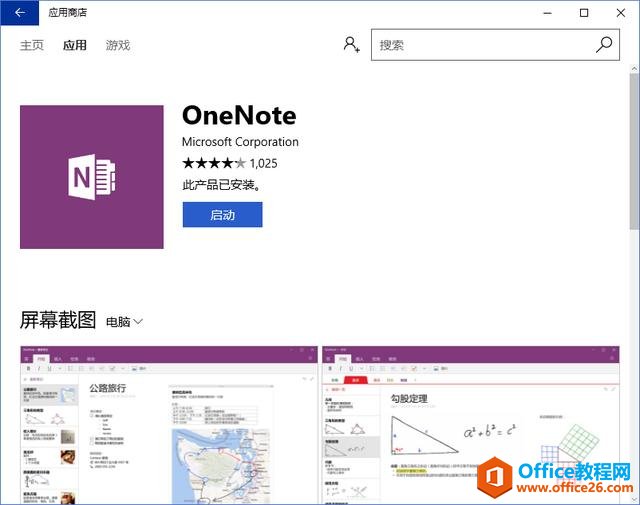Open the 公路旅行 screenshot thumbnail
Viewport: 640px width, 505px height.
pyautogui.click(x=169, y=425)
